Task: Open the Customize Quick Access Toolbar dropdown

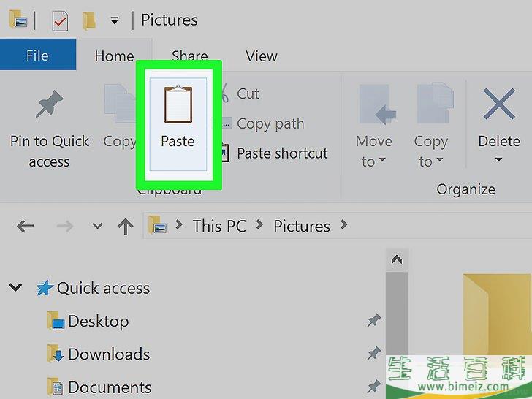Action: coord(115,21)
